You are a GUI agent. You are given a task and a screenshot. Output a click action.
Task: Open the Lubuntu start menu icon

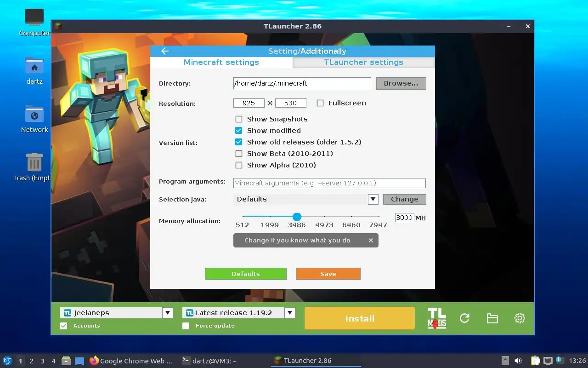[x=7, y=361]
